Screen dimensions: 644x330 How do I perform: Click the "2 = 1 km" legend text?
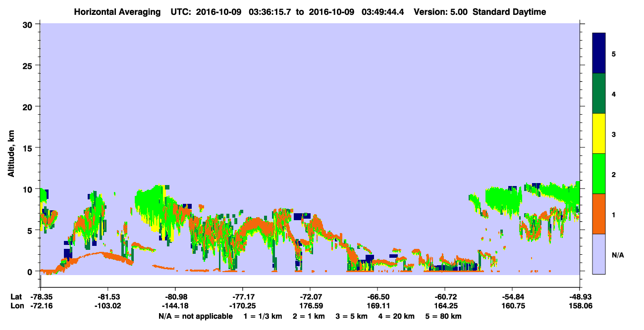click(x=309, y=316)
